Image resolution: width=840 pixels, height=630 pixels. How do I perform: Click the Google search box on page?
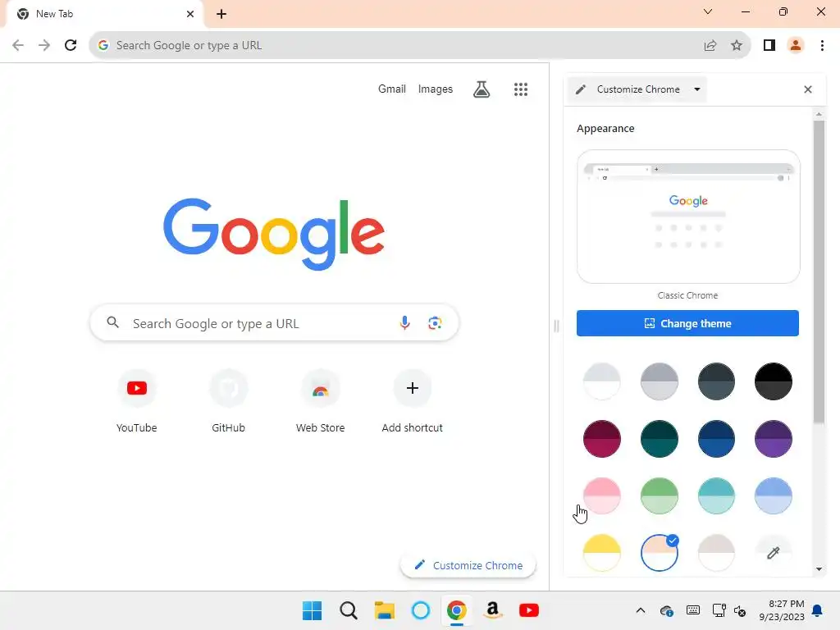[274, 323]
